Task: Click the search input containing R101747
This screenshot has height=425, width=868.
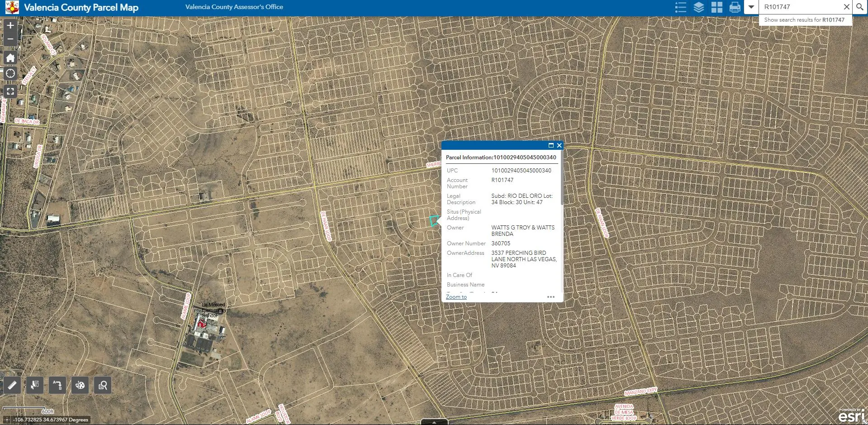Action: [801, 7]
